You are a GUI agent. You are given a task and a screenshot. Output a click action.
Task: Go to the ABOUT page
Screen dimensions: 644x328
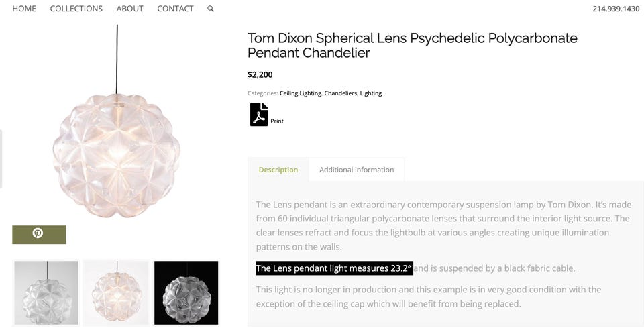point(129,9)
